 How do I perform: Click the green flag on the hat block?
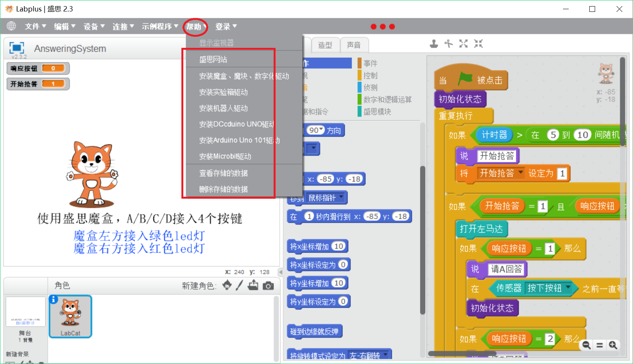(465, 79)
